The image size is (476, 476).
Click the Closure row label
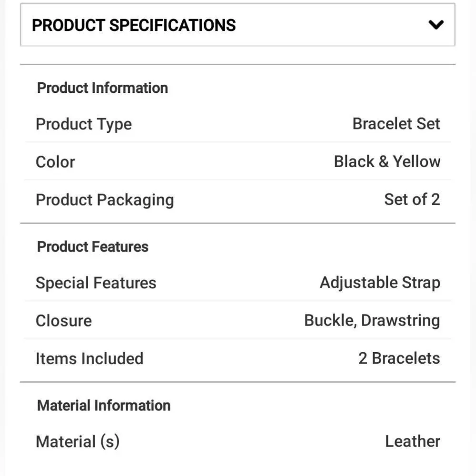pyautogui.click(x=64, y=321)
